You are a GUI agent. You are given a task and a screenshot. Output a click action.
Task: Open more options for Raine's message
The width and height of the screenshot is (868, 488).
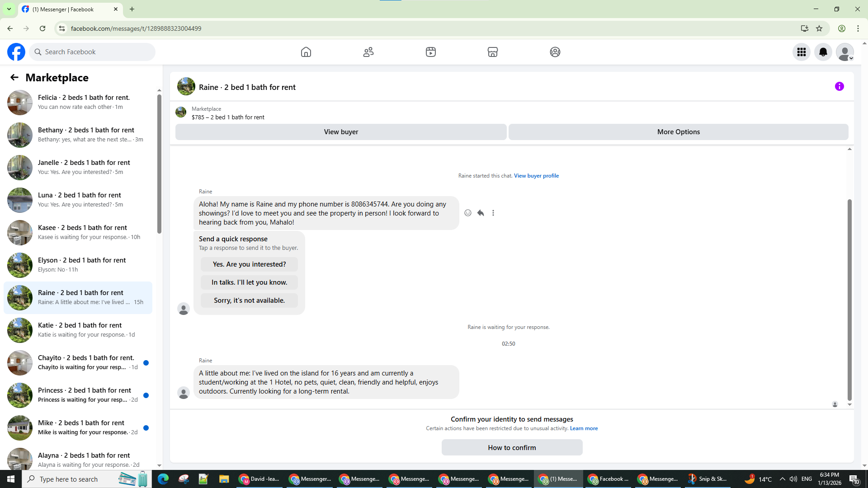coord(493,213)
